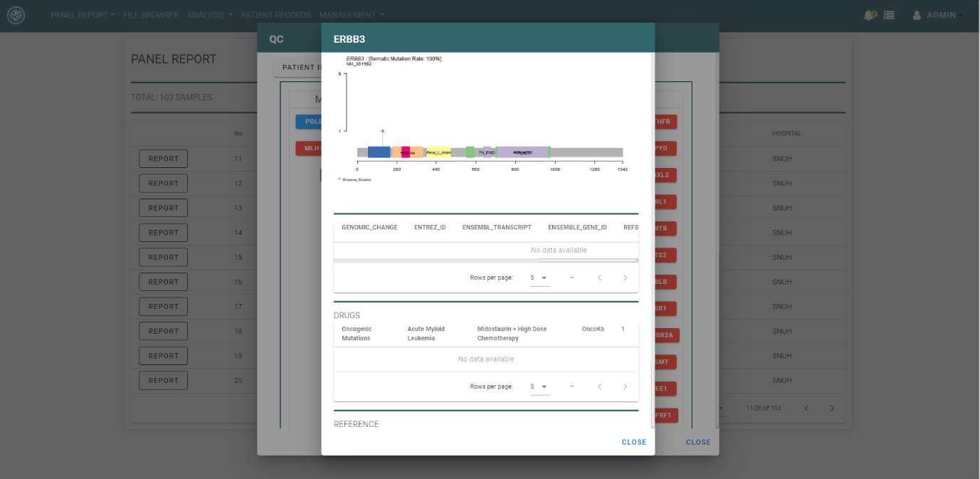This screenshot has height=479, width=980.
Task: Go to next page in Drugs table
Action: pyautogui.click(x=625, y=386)
